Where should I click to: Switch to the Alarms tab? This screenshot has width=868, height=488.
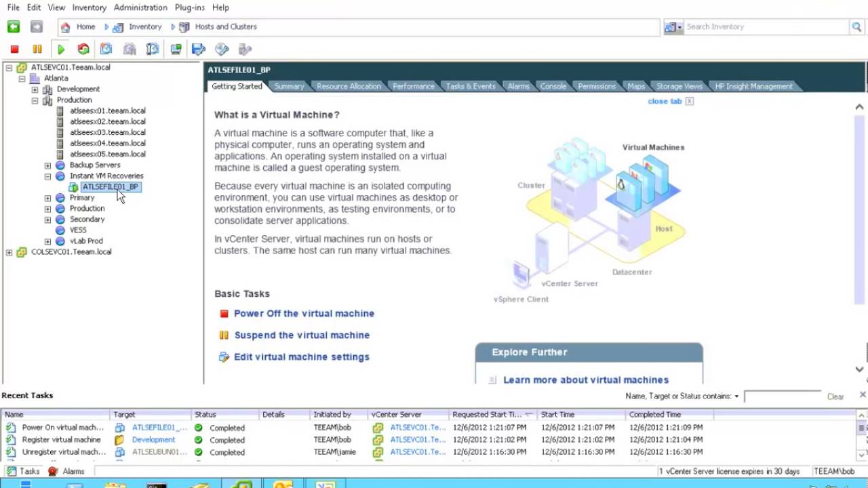coord(519,87)
